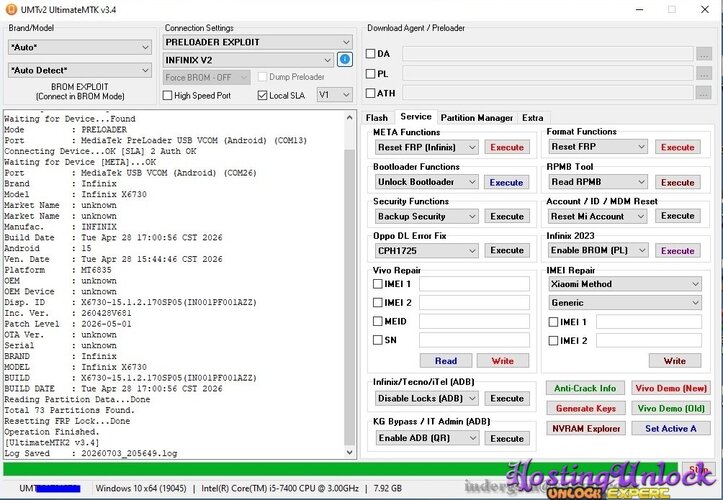Click the log panel scroll-down arrow
Viewport: 723px width, 500px height.
click(x=350, y=452)
